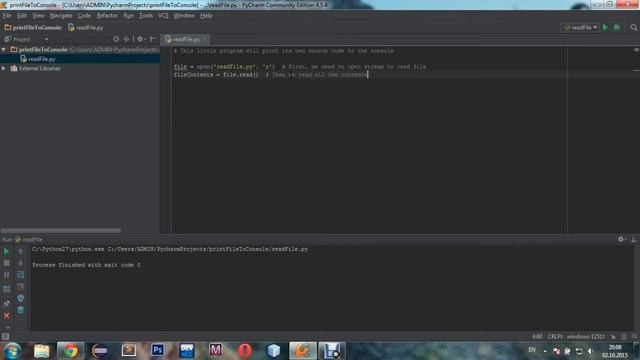This screenshot has height=360, width=640.
Task: Open the Run menu
Action: (x=128, y=16)
